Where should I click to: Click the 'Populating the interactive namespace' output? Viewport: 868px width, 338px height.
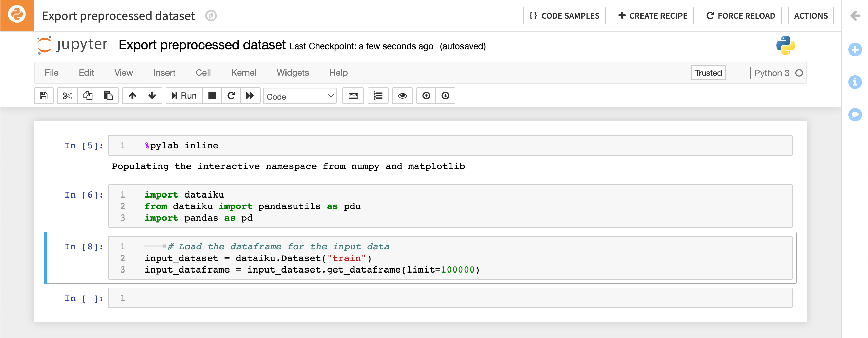coord(288,166)
